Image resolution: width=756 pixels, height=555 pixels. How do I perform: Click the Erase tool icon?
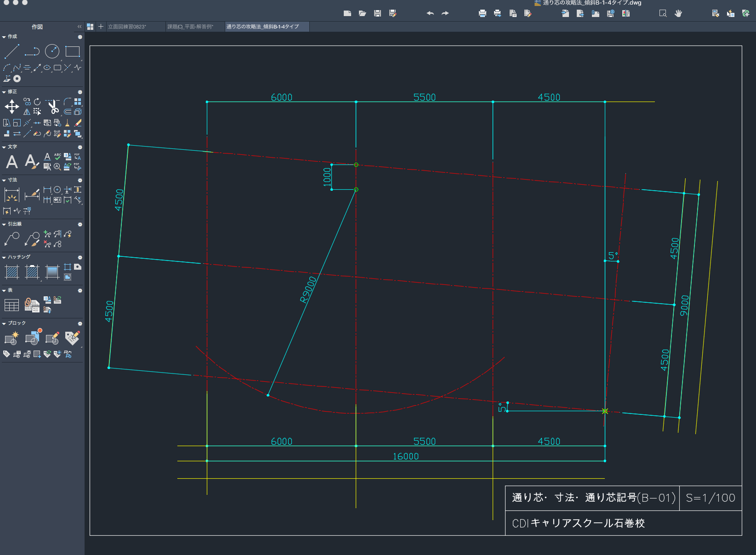[x=78, y=123]
